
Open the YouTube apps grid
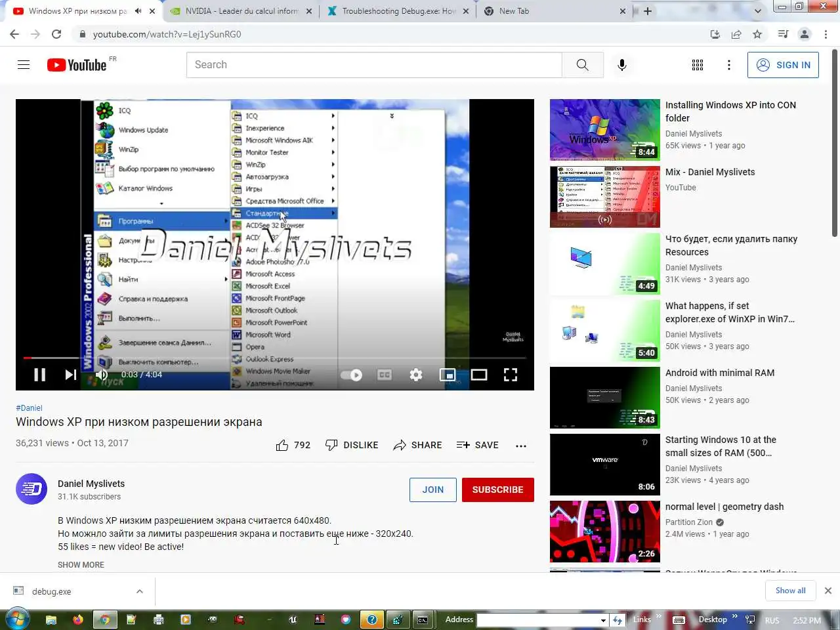pyautogui.click(x=698, y=65)
